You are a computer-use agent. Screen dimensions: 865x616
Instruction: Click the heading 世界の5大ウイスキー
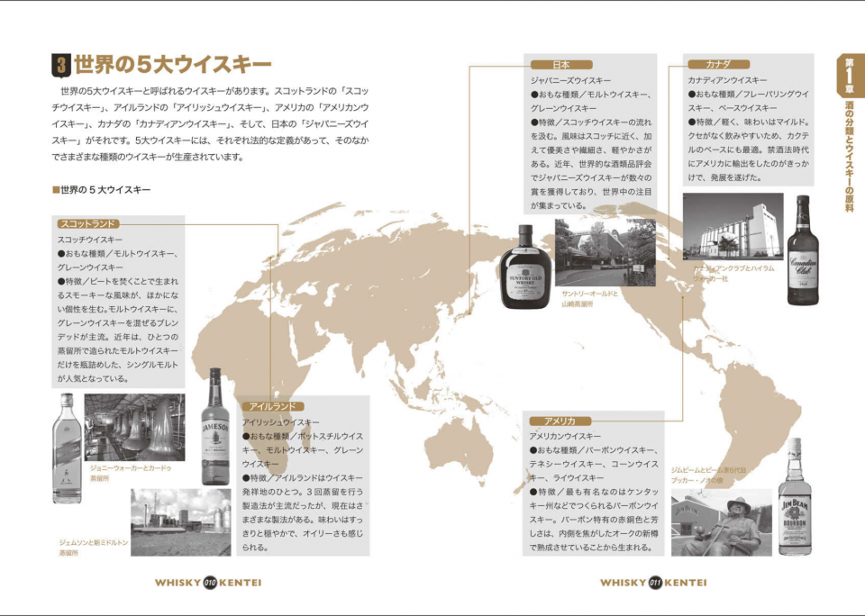pyautogui.click(x=173, y=65)
